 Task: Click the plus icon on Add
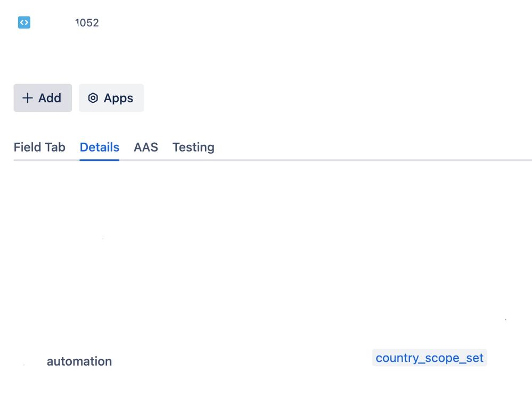point(27,98)
